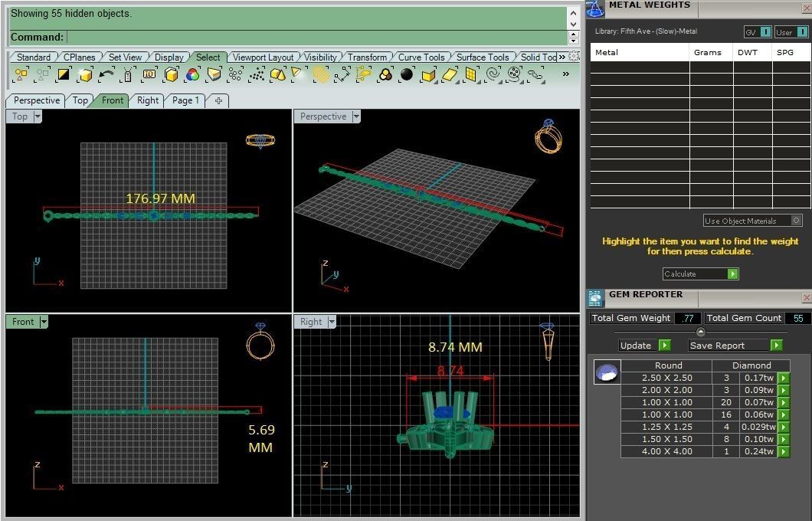Click the Select Block Instances film-reel icon
This screenshot has width=812, height=521.
(x=514, y=75)
